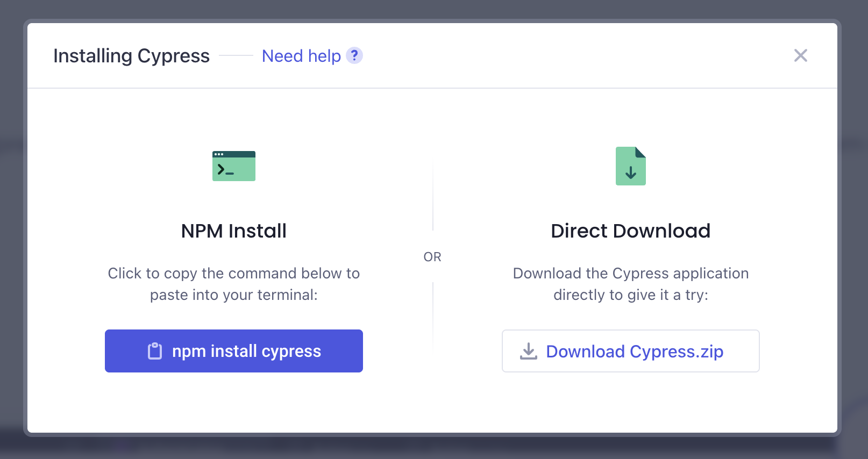Open the Need help link
This screenshot has height=459, width=868.
tap(301, 56)
